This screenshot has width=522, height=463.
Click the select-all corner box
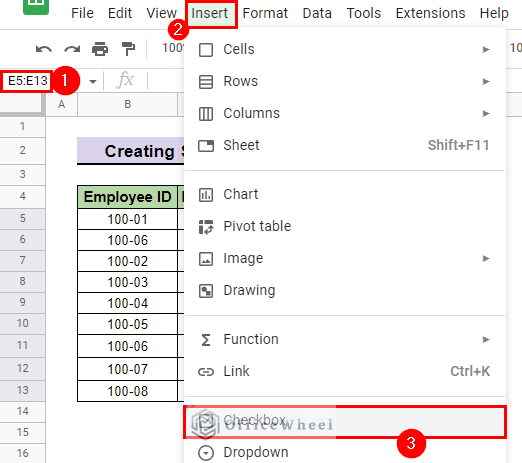(x=22, y=105)
